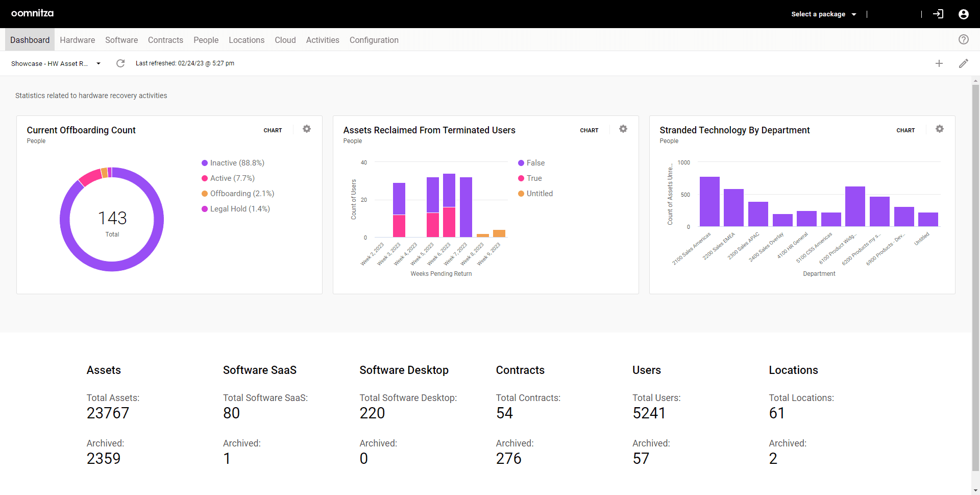Click the plus icon to add widget
This screenshot has height=495, width=980.
[x=939, y=63]
